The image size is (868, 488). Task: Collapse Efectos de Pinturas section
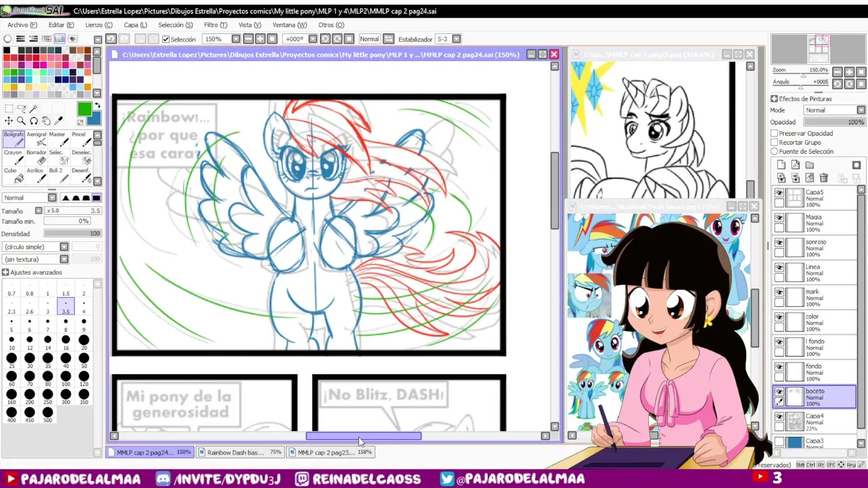(x=774, y=99)
